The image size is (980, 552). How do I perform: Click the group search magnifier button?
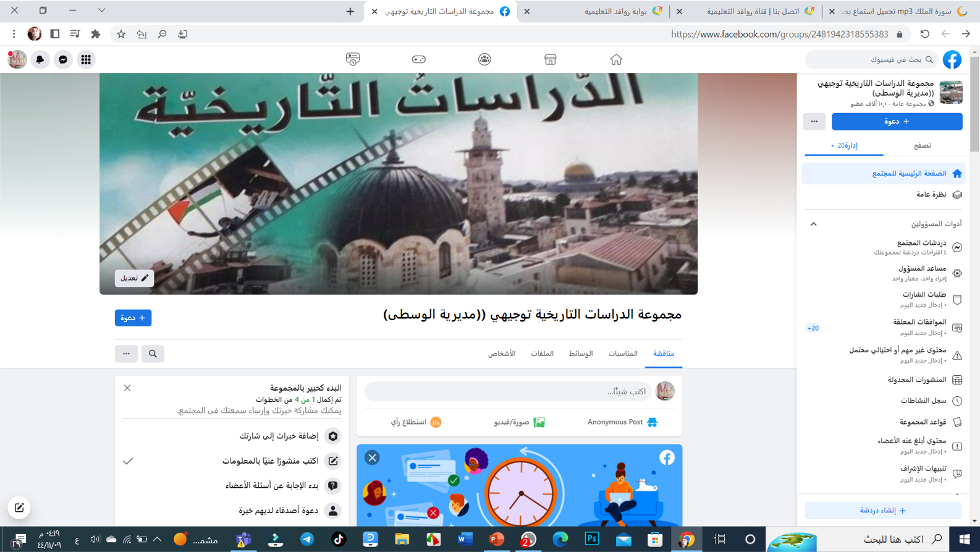[153, 354]
